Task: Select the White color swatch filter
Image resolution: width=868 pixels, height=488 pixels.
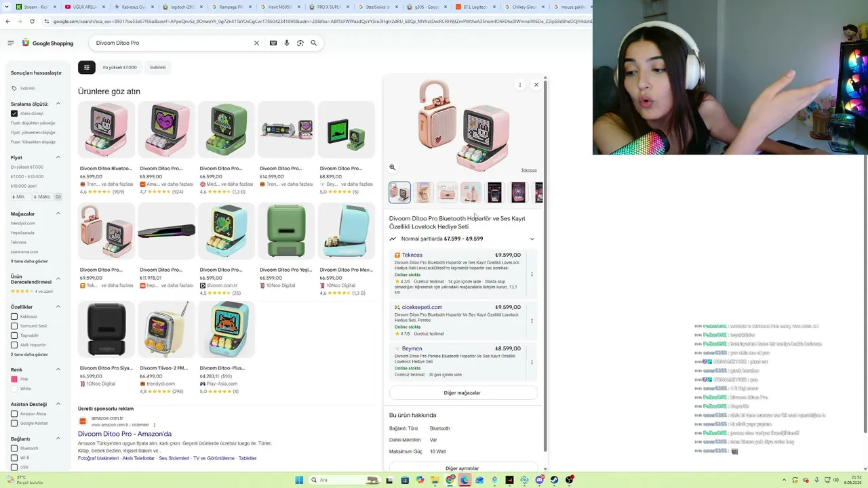Action: pos(14,389)
